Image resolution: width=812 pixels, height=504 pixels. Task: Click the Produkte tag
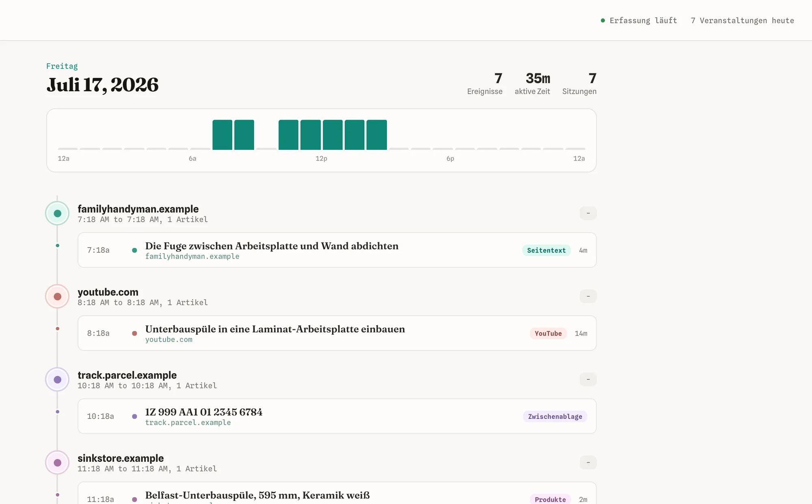point(550,499)
